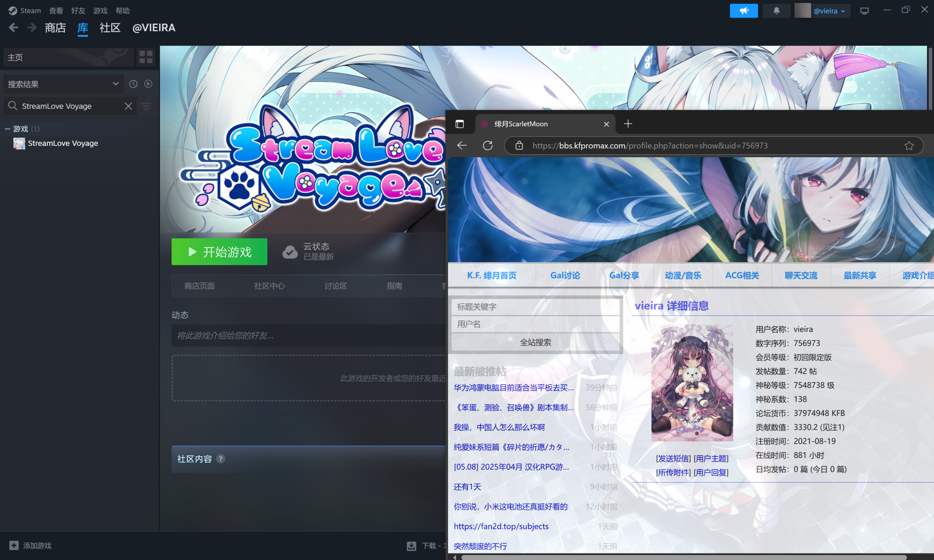934x560 pixels.
Task: Click the Steam announcements megaphone icon
Action: click(743, 11)
